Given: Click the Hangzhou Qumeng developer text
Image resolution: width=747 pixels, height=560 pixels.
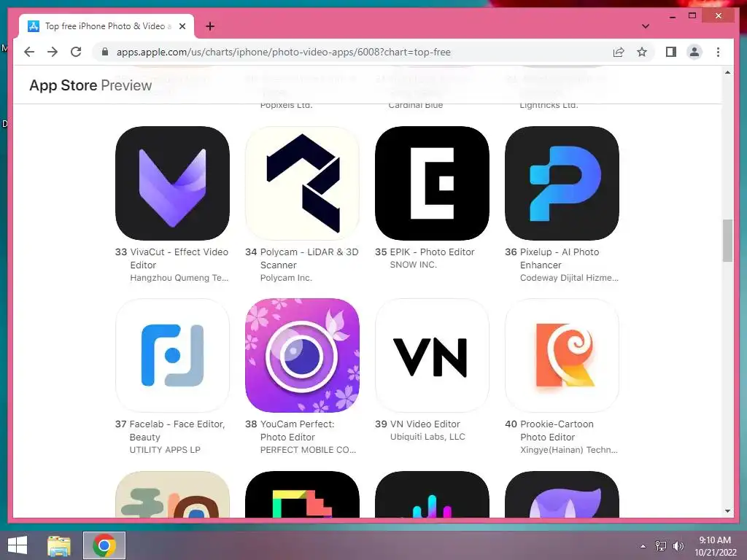Looking at the screenshot, I should (179, 278).
